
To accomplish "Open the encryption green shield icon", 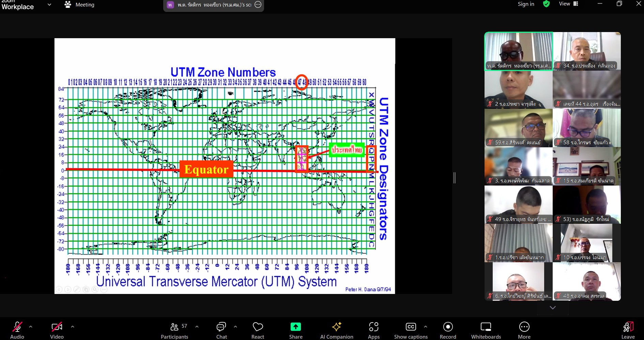I will pos(547,4).
